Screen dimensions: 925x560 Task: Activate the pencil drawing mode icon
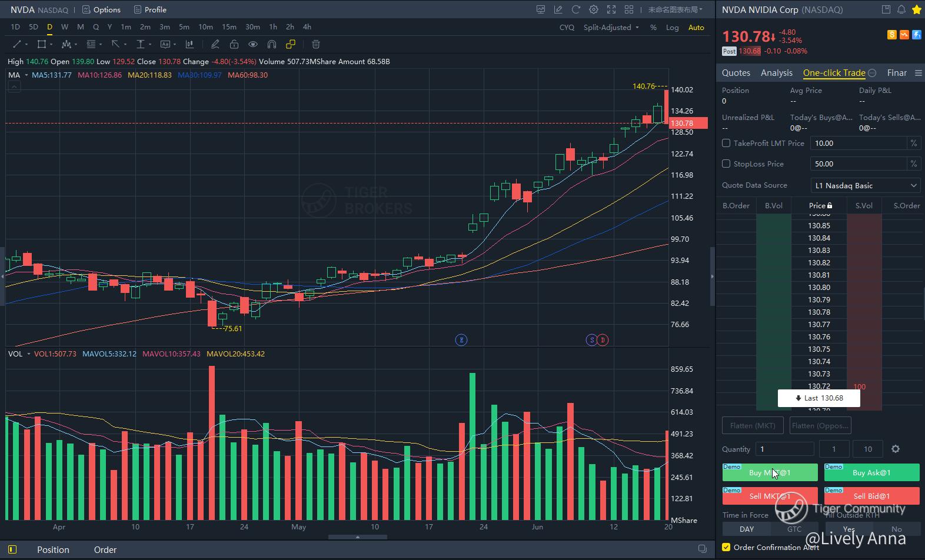(215, 44)
